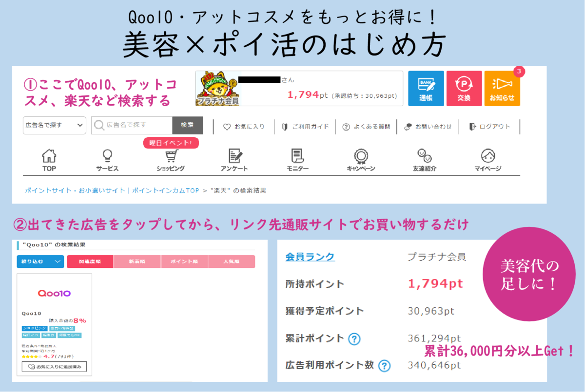Open the マイページ face navigation icon
585x392 pixels.
(488, 161)
